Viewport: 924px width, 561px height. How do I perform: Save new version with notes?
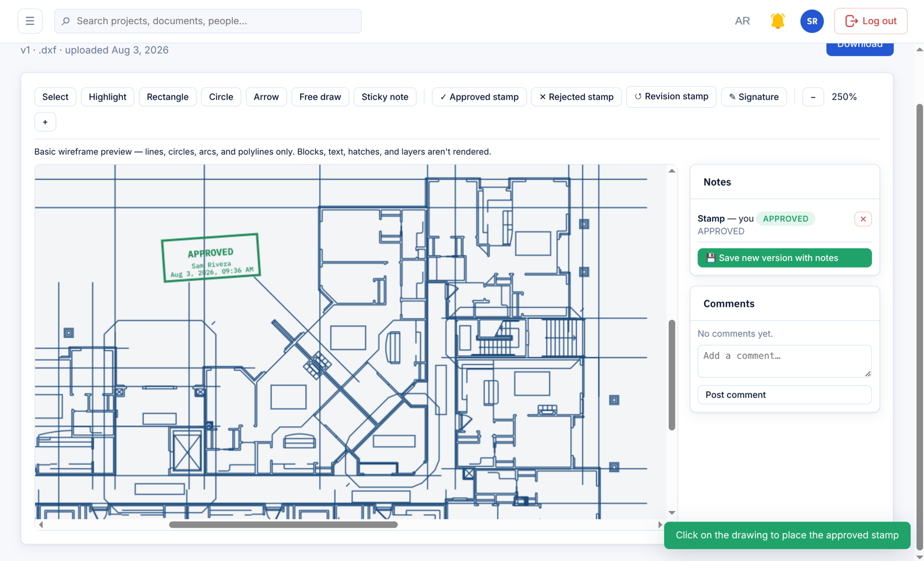coord(784,258)
